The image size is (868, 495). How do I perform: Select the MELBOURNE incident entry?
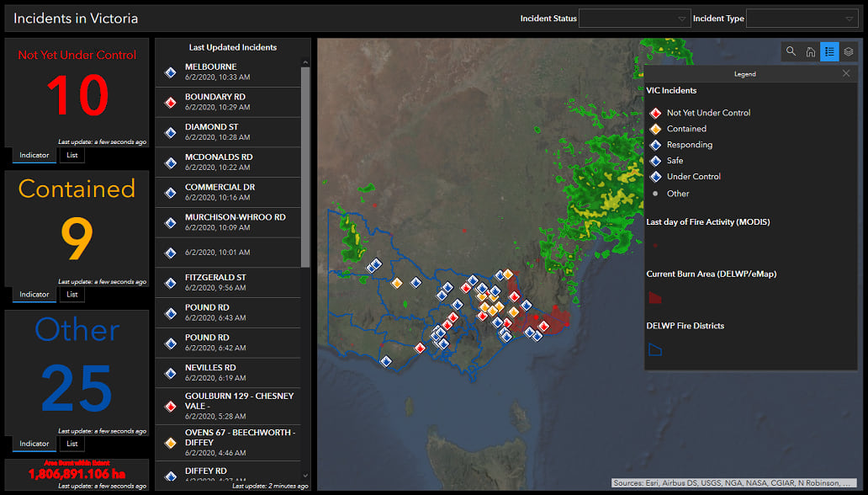pyautogui.click(x=228, y=72)
